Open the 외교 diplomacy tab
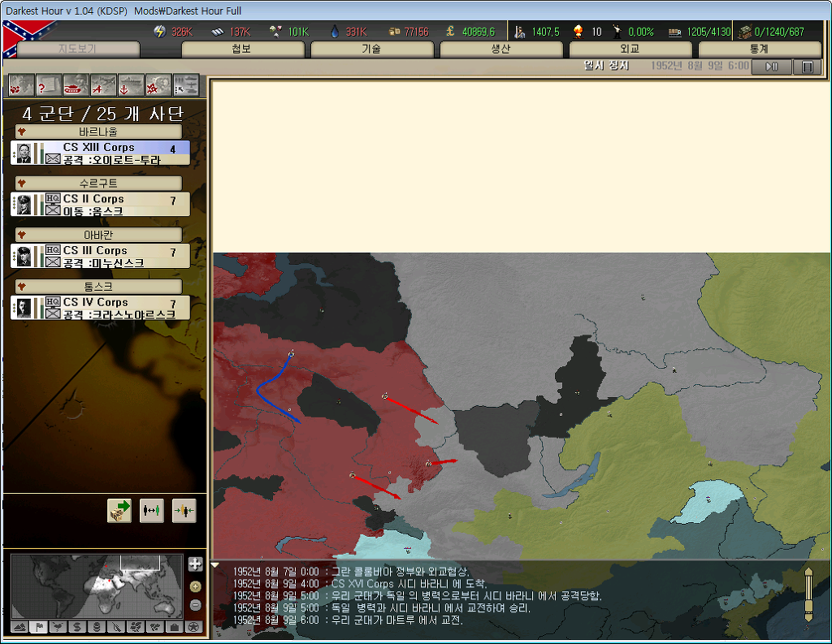 pyautogui.click(x=630, y=49)
